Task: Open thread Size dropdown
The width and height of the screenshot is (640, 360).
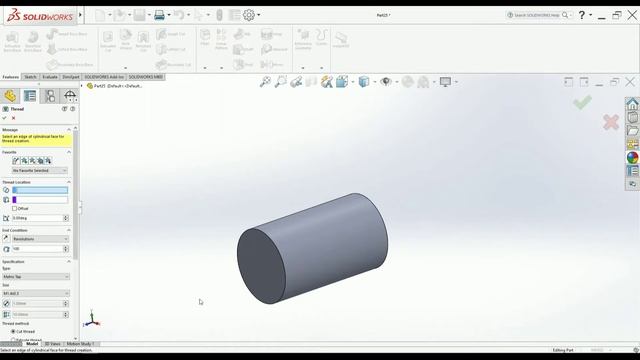Action: pos(36,293)
